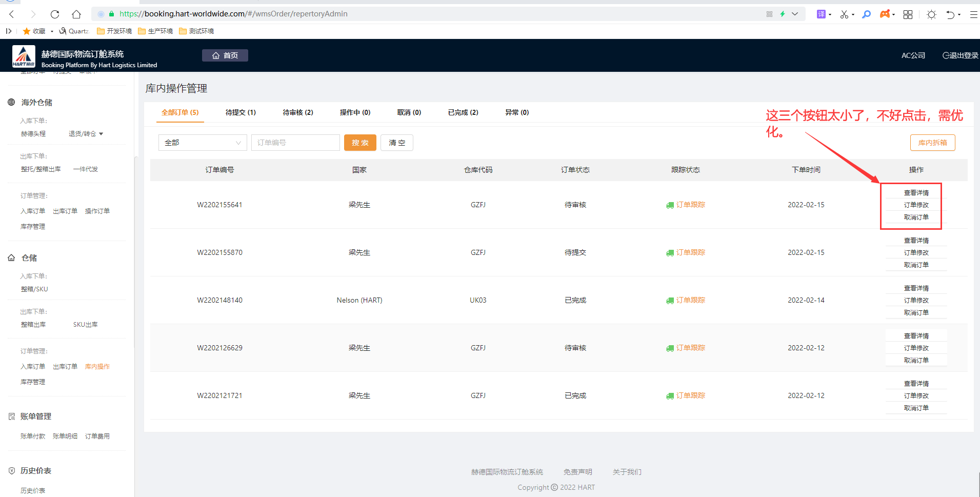
Task: Click the truck tracking icon for W2202155641
Action: (x=670, y=205)
